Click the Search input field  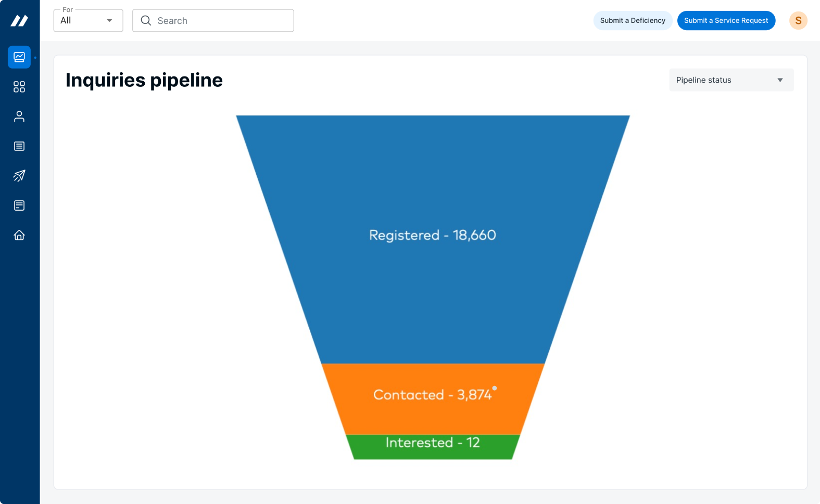pyautogui.click(x=213, y=20)
